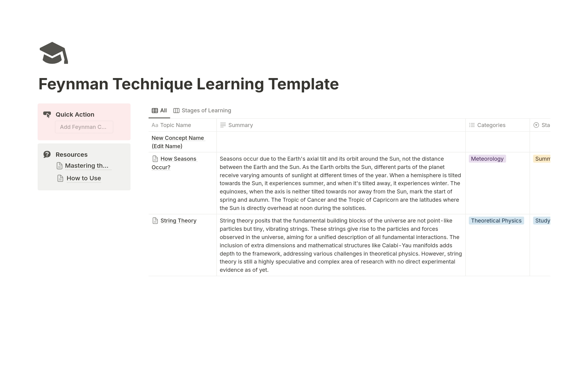Select the All tab view

[160, 110]
